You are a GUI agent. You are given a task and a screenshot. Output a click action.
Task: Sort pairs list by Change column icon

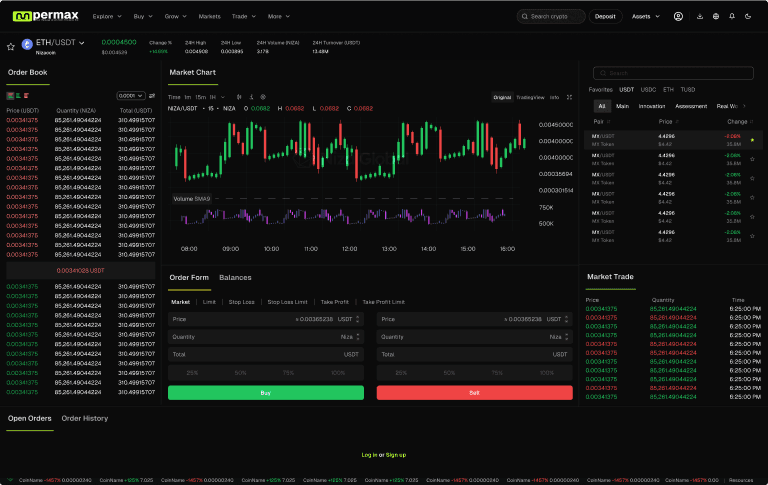coord(751,121)
